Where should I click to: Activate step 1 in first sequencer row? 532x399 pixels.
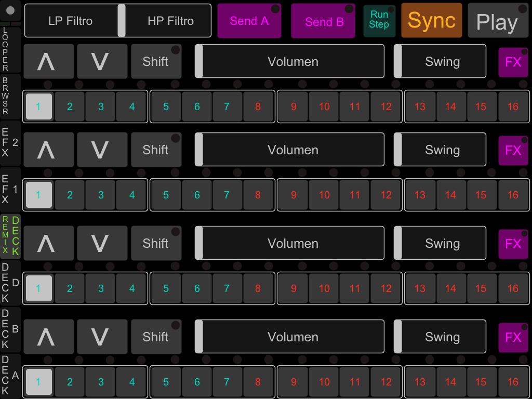click(x=39, y=107)
